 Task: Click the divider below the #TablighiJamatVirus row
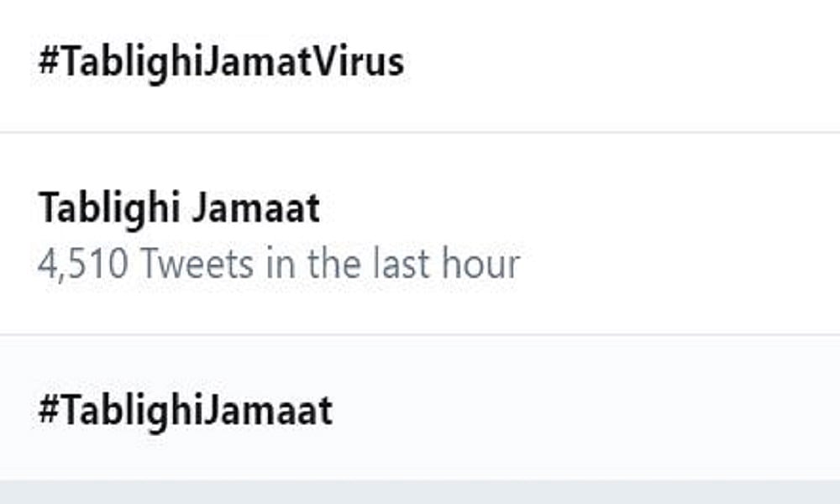click(x=420, y=132)
